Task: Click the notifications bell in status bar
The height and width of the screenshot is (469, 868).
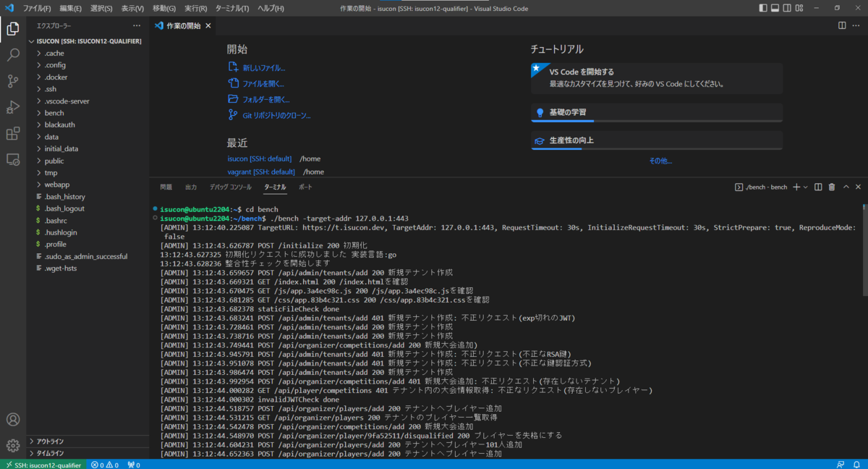Action: [x=856, y=465]
